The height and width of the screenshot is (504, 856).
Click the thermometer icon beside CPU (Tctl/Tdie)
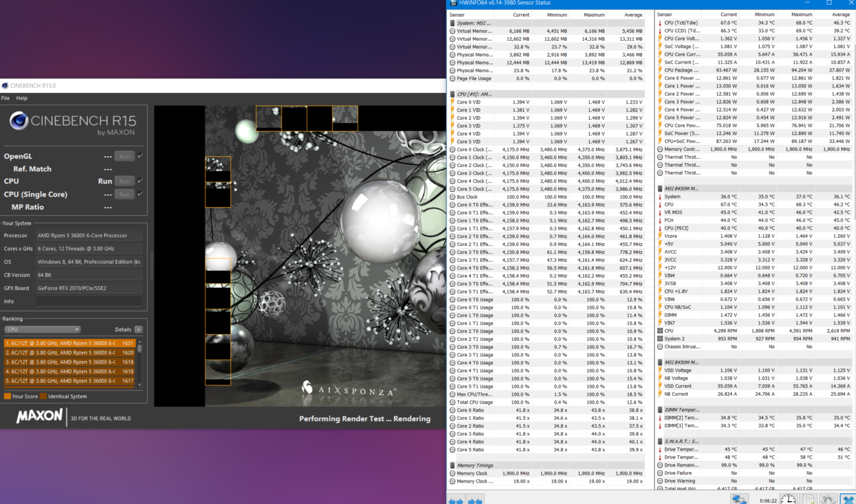tap(660, 23)
